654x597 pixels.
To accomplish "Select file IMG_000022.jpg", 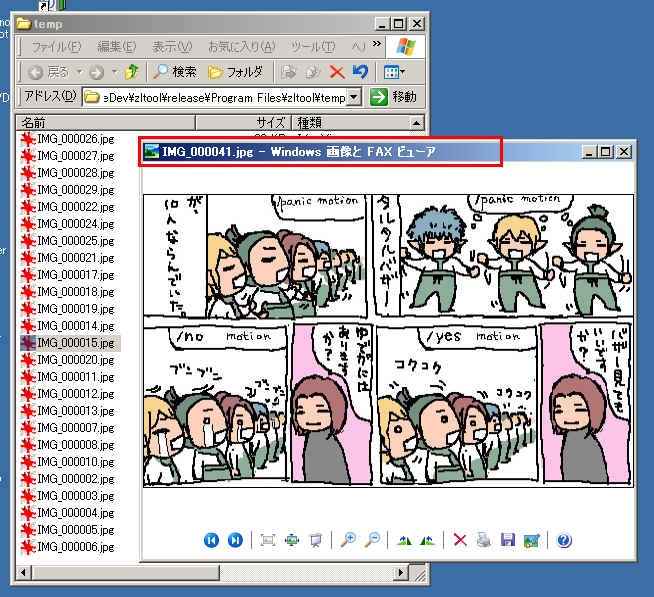I will 68,207.
